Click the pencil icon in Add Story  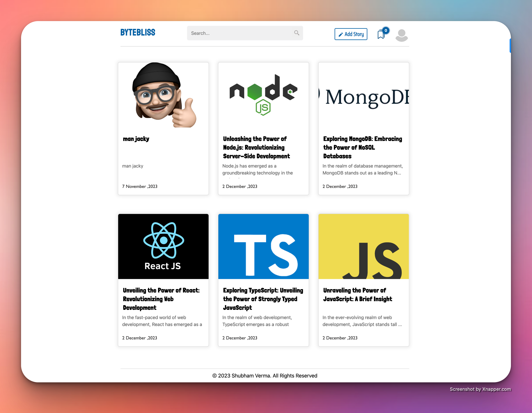(x=341, y=35)
